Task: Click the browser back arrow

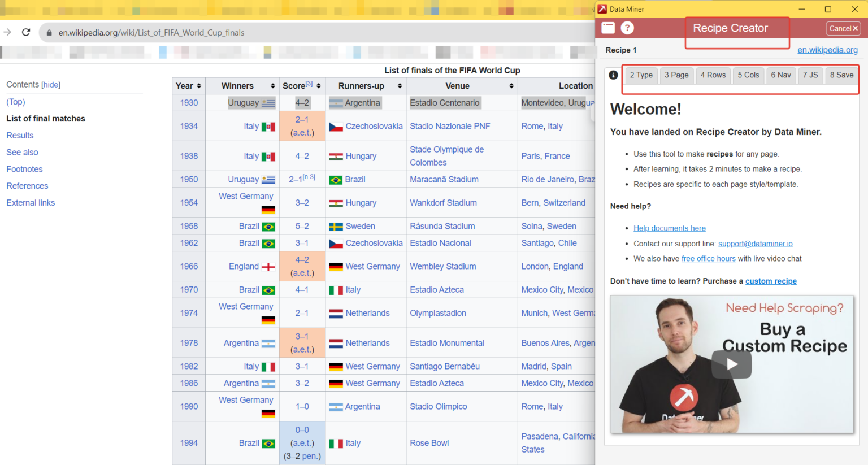Action: [x=7, y=32]
